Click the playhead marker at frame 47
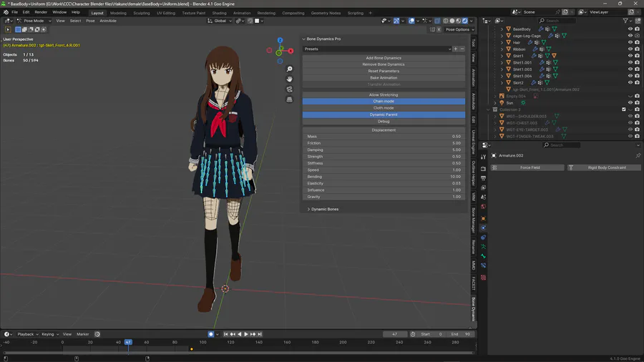 click(128, 342)
